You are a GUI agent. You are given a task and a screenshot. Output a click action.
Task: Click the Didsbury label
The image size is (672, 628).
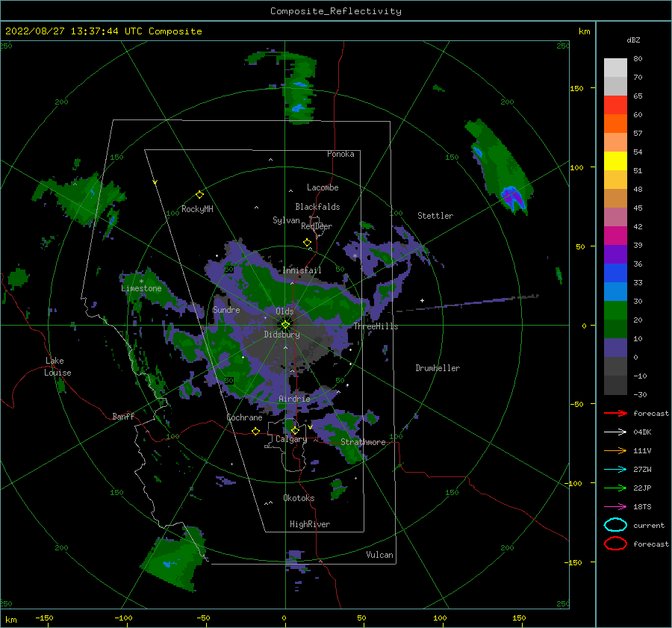coord(282,335)
